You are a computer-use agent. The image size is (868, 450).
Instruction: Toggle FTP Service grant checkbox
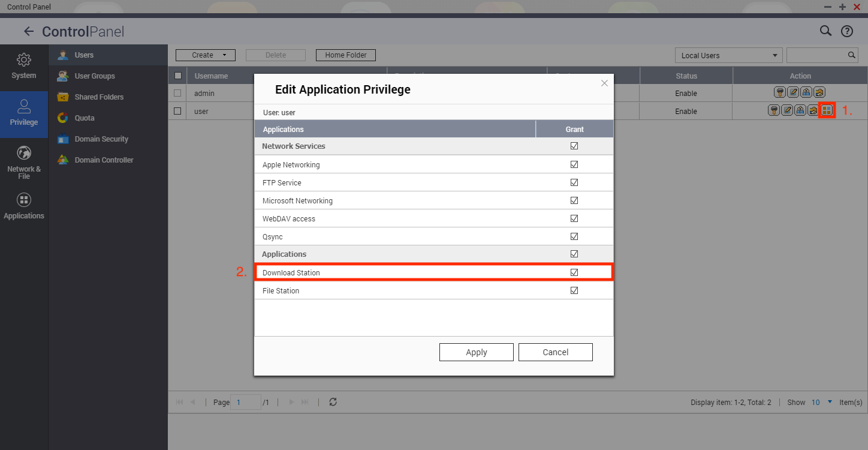[x=574, y=182]
